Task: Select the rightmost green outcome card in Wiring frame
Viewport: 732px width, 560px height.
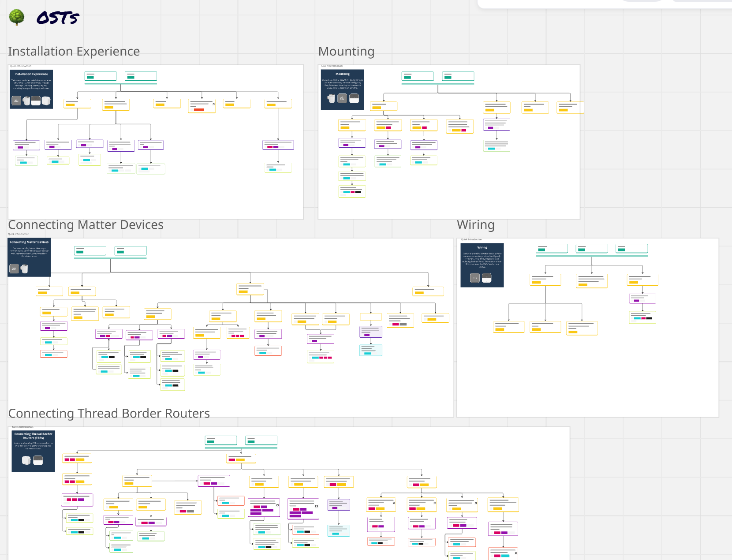Action: tap(632, 249)
